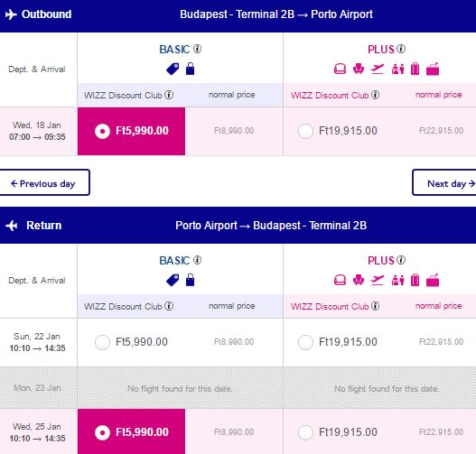476x454 pixels.
Task: Open the Return BASIC fare info icon
Action: [197, 260]
